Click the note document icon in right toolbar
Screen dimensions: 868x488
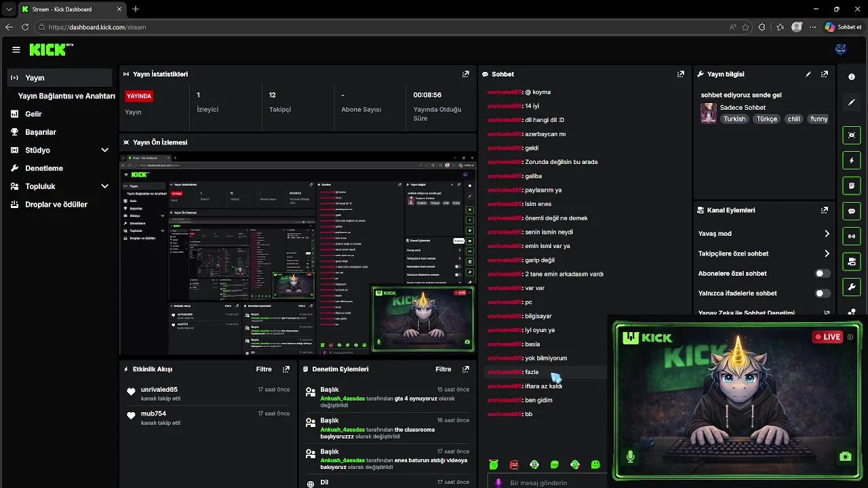[x=852, y=185]
